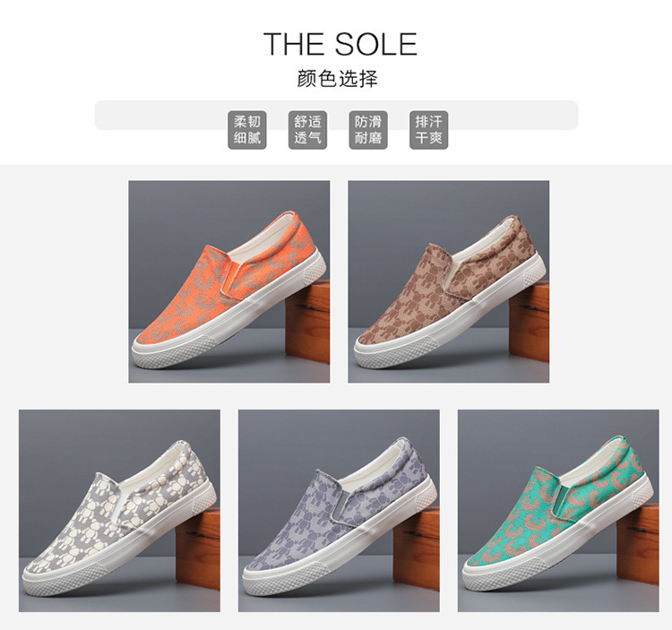
Task: Select the brown patterned shoe image
Action: [449, 281]
